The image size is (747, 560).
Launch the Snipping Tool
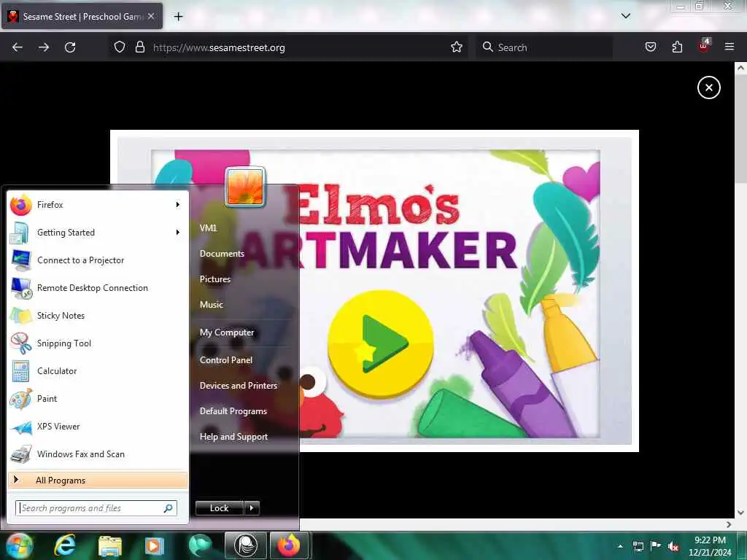tap(98, 343)
